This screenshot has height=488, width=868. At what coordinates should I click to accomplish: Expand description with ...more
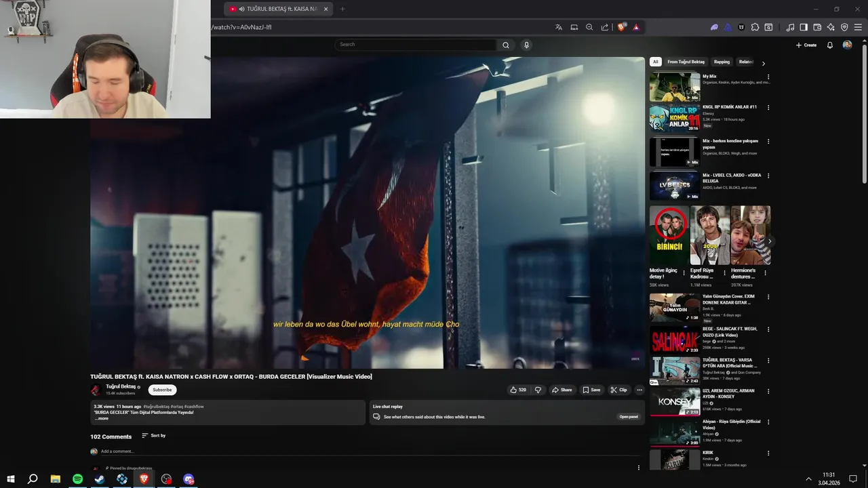(x=101, y=418)
